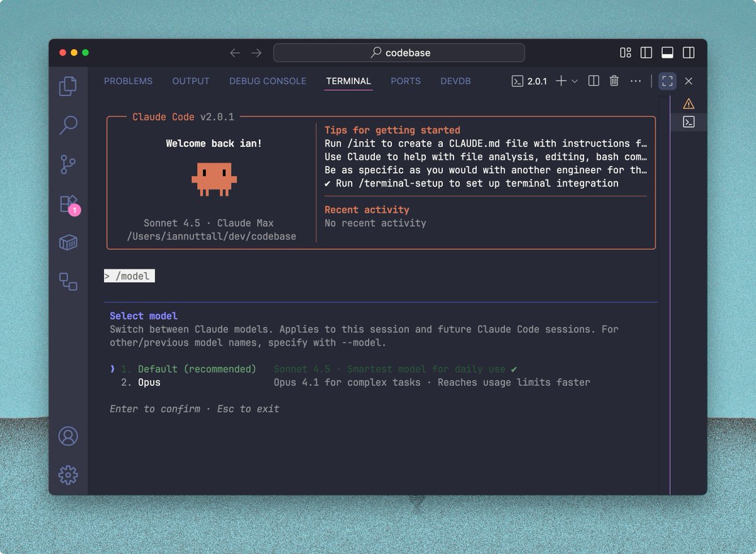756x554 pixels.
Task: Open the Extensions view with badge
Action: [69, 204]
